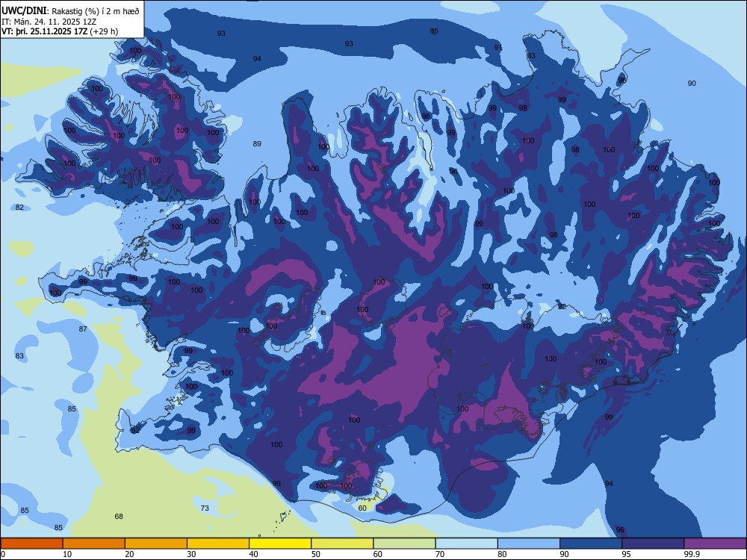747x560 pixels.
Task: Click the legend tick label '0'
Action: point(3,554)
